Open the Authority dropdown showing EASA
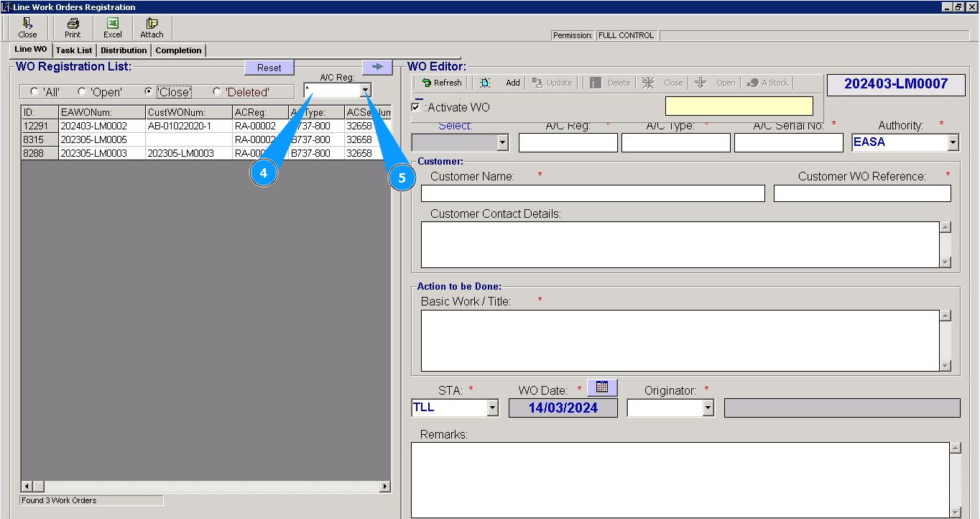This screenshot has height=519, width=980. (953, 142)
